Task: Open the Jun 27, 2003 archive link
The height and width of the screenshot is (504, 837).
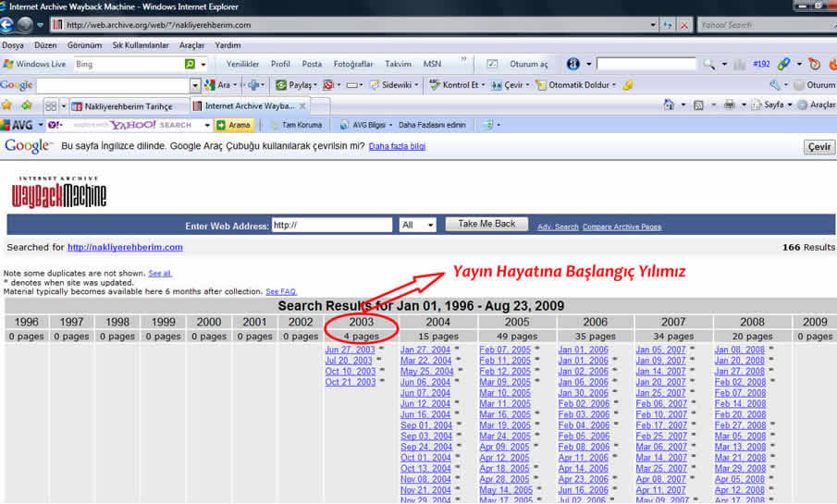Action: [349, 350]
